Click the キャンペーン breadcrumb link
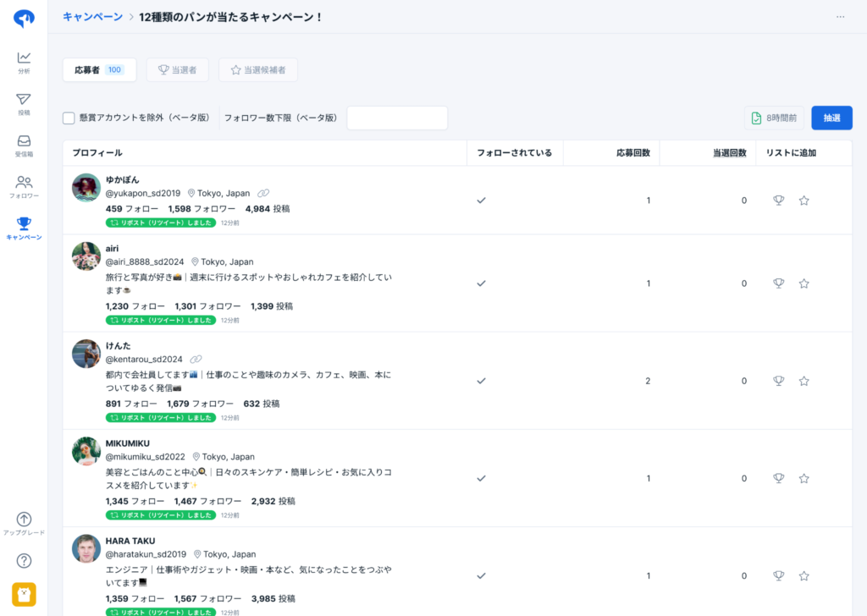Image resolution: width=867 pixels, height=616 pixels. pyautogui.click(x=92, y=17)
